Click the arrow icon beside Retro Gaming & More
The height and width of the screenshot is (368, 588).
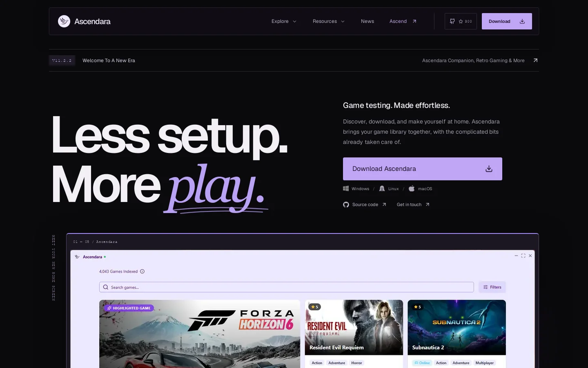tap(535, 61)
